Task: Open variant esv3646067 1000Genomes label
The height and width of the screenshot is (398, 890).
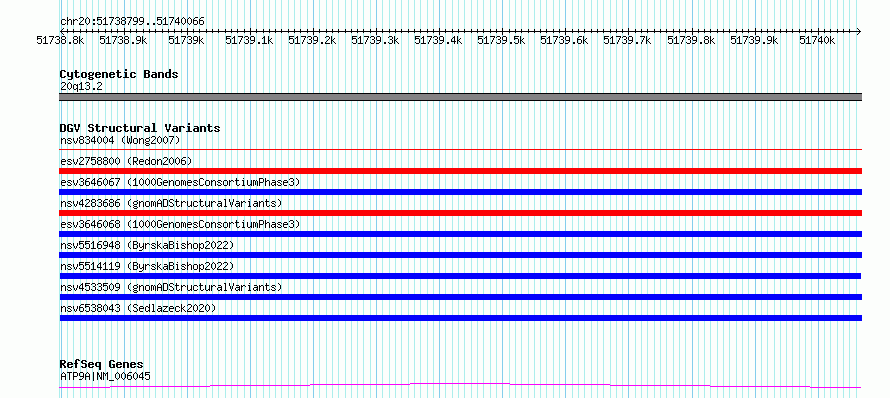Action: [180, 182]
